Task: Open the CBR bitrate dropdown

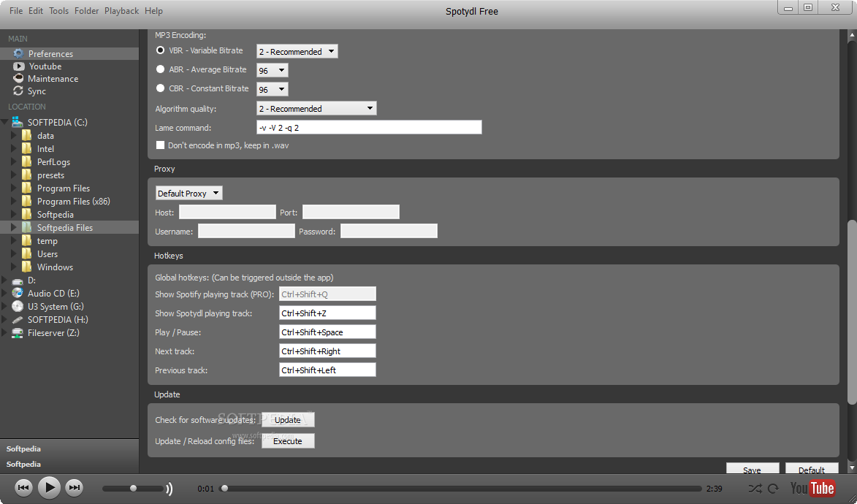Action: (x=273, y=89)
